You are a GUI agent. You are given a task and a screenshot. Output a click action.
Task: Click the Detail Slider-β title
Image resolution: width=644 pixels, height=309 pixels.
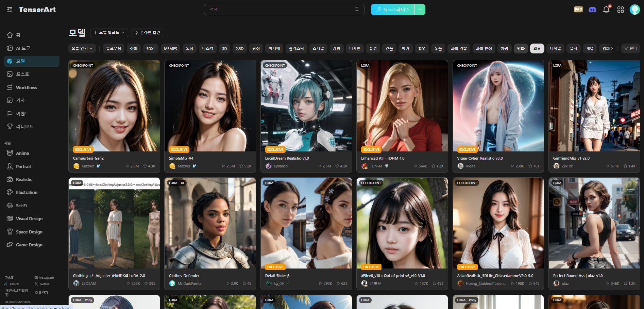coord(277,276)
